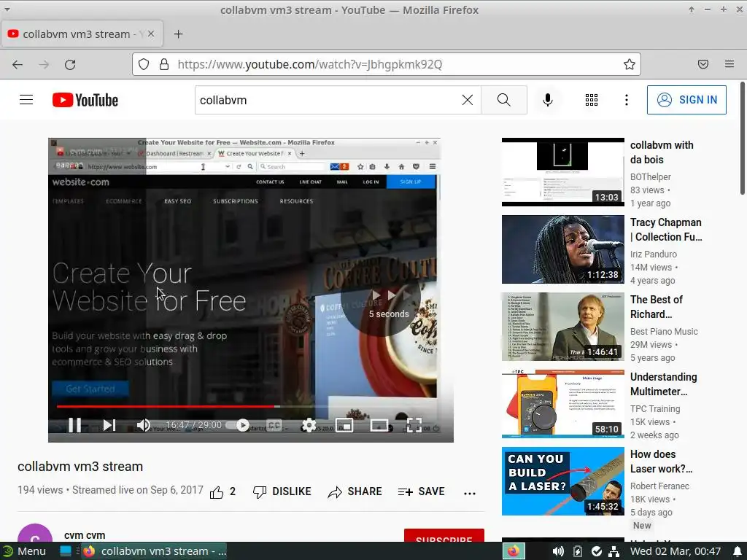Open the Iriz Panduro channel name
747x560 pixels.
(x=653, y=254)
